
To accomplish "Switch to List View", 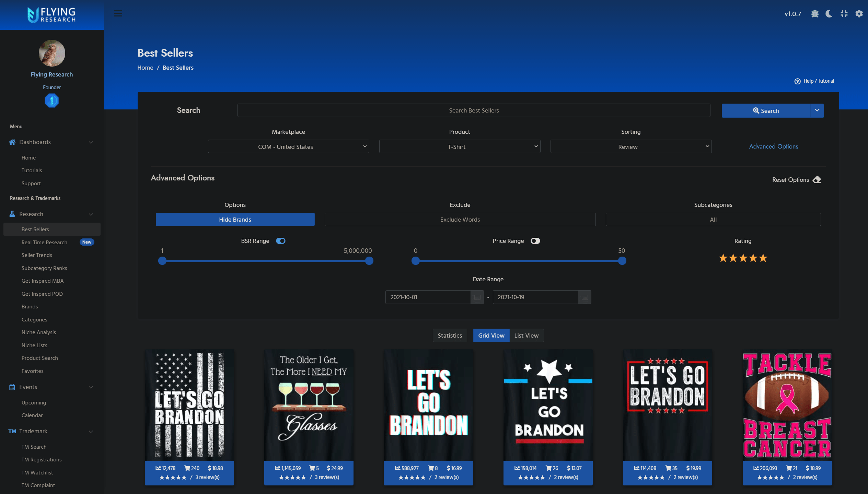I will [x=526, y=336].
